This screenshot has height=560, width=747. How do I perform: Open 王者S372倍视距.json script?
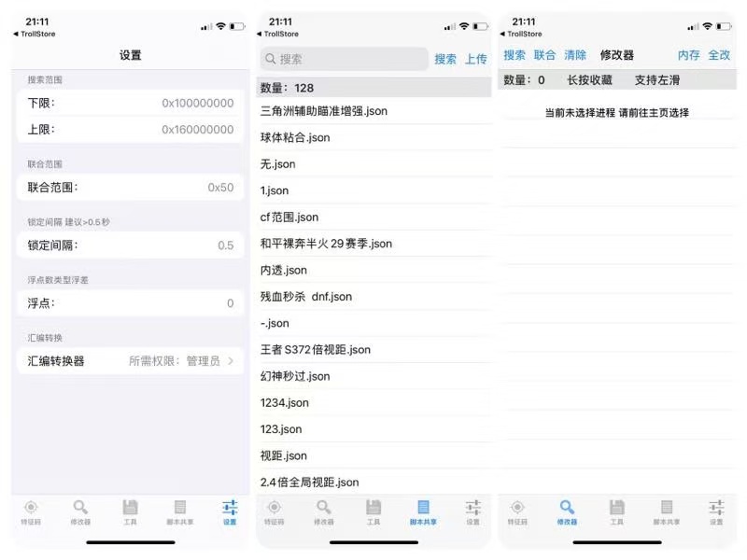click(374, 349)
